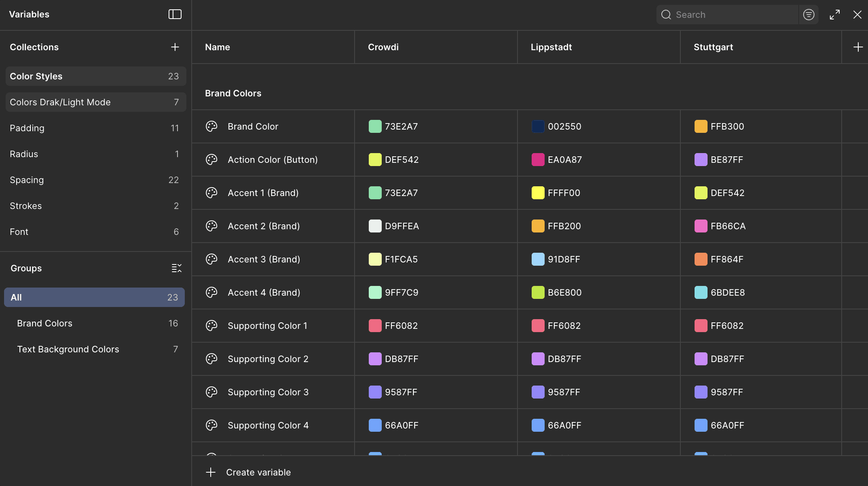
Task: Click the palette icon beside Brand Color
Action: click(x=212, y=126)
